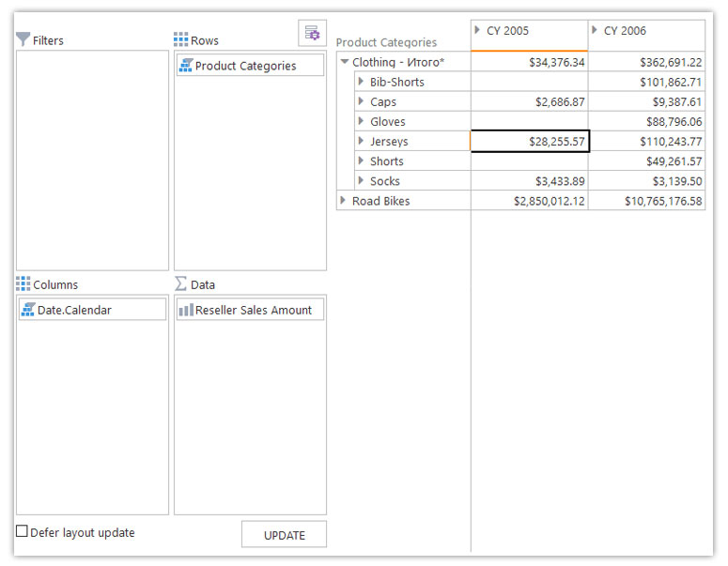728x566 pixels.
Task: Select the Road Bikes cell $10,765,176.58
Action: coord(646,201)
